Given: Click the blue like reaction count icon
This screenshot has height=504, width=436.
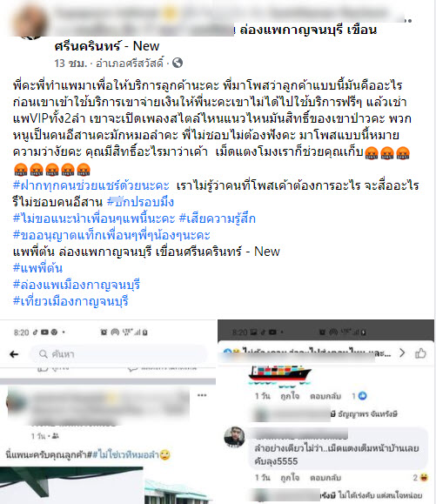Looking at the screenshot, I should (x=362, y=396).
